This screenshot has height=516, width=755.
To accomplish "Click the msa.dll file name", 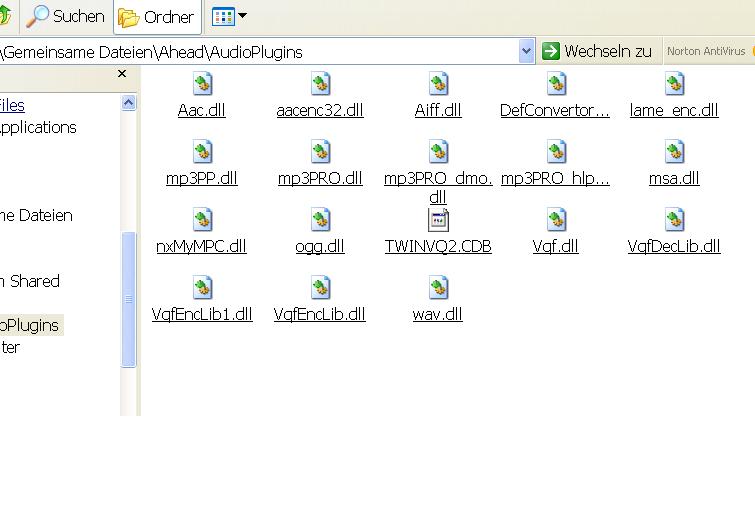I will [674, 179].
